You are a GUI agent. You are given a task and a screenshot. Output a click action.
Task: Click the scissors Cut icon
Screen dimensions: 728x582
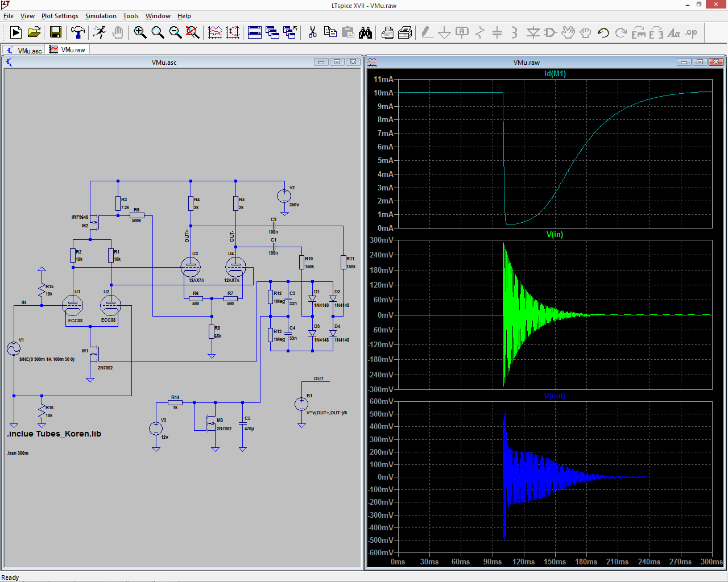(x=312, y=32)
